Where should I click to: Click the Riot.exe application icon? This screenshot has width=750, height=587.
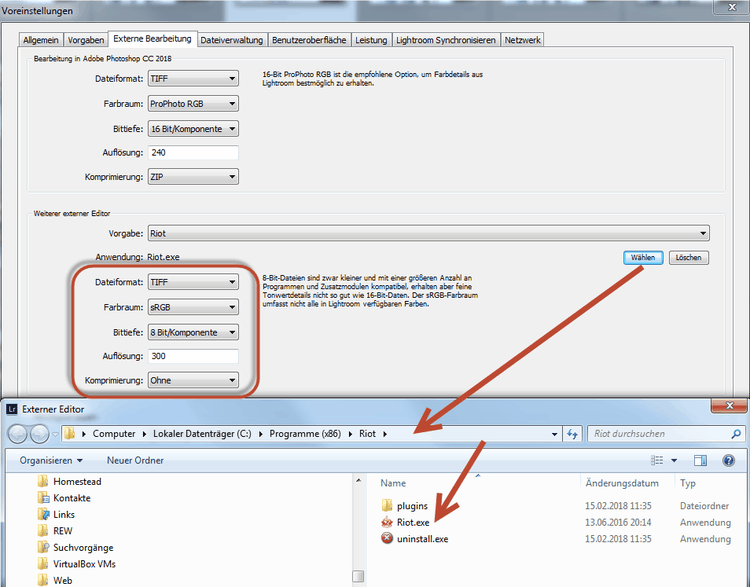pyautogui.click(x=387, y=522)
